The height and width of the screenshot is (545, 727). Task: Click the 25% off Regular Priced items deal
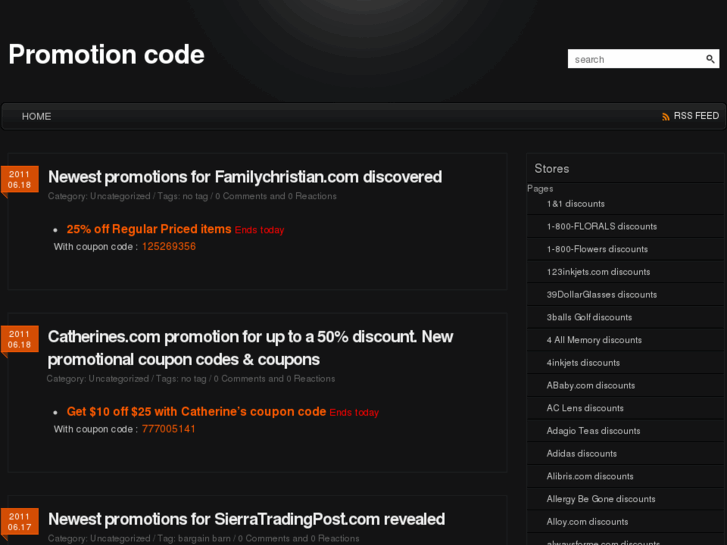point(149,229)
